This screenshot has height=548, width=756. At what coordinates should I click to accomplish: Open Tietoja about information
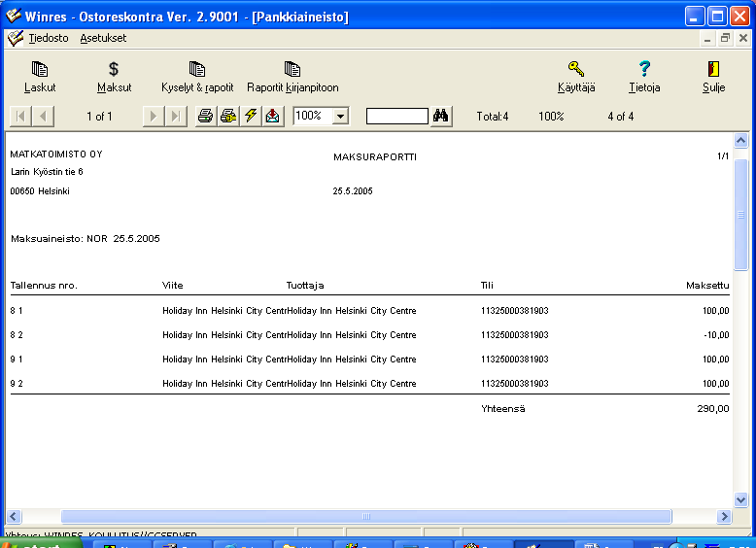pyautogui.click(x=644, y=77)
